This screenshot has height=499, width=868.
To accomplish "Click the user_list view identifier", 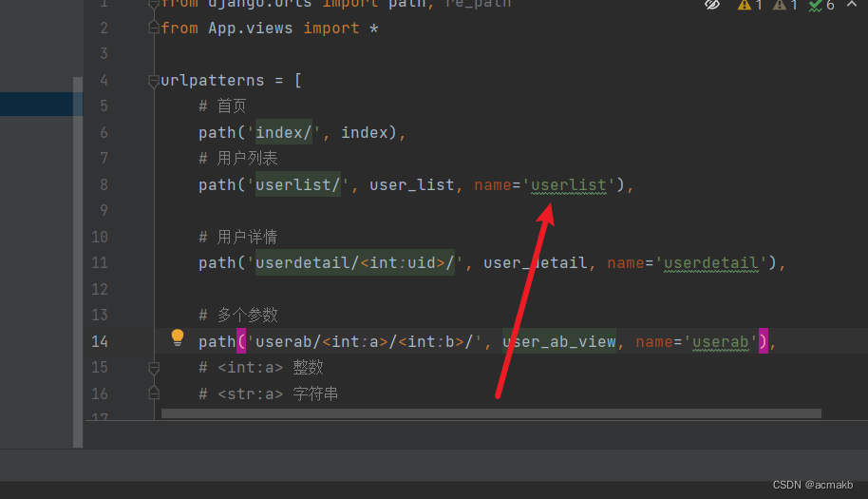I will (x=412, y=185).
